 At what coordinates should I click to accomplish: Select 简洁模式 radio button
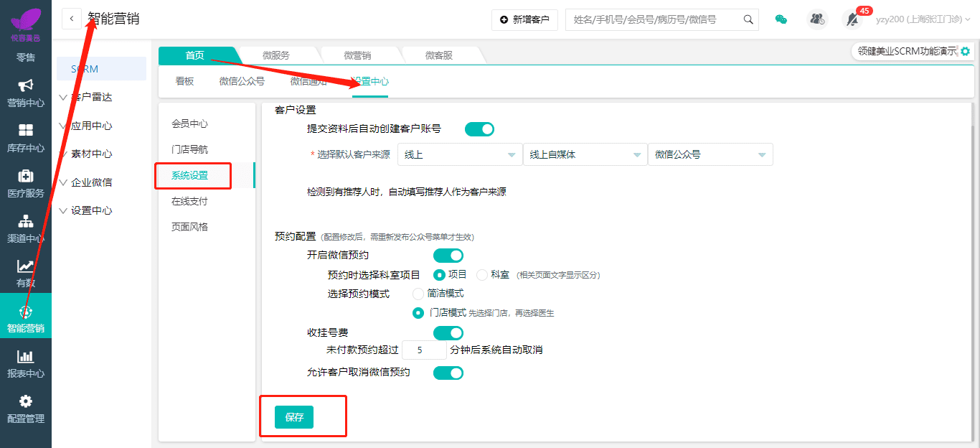point(418,294)
